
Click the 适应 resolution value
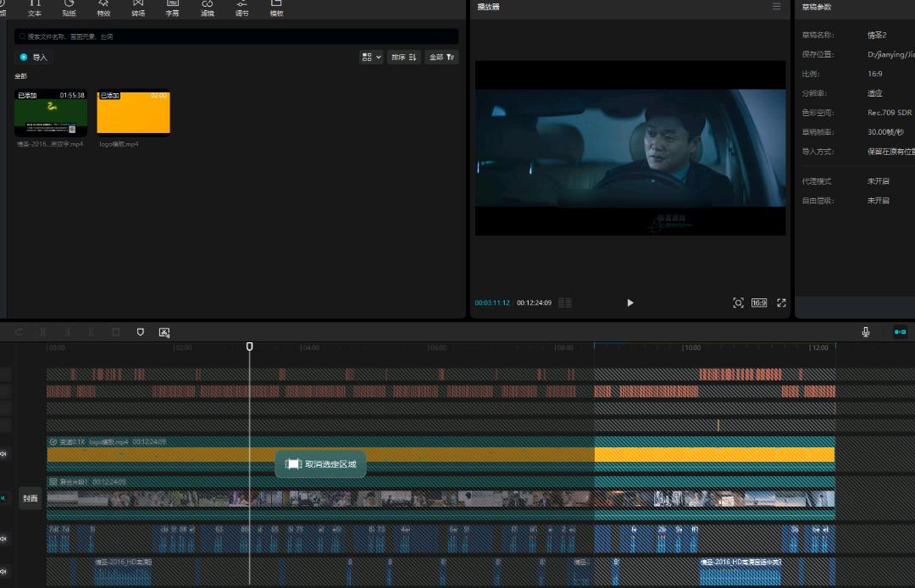pos(874,93)
